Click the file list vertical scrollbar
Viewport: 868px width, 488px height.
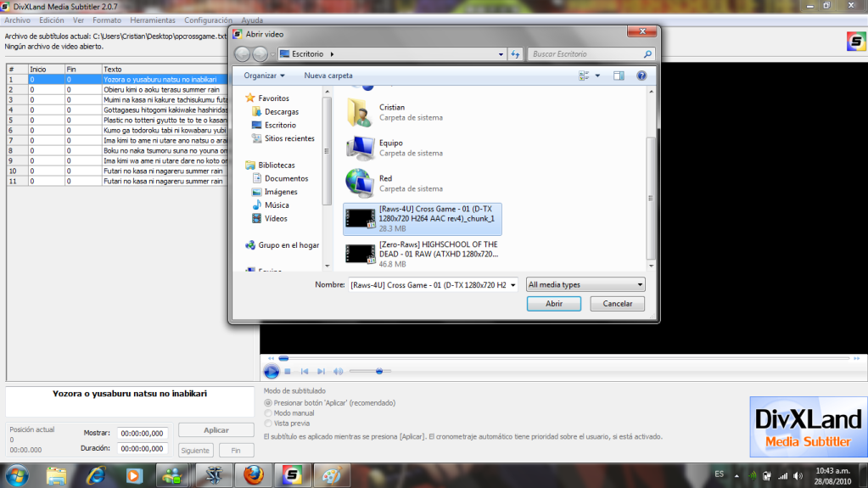(651, 199)
